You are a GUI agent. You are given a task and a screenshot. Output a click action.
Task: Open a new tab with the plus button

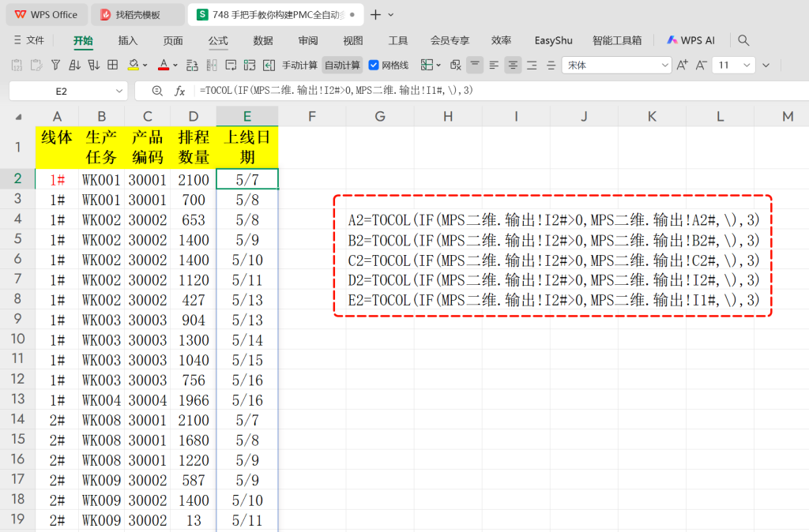(x=375, y=15)
